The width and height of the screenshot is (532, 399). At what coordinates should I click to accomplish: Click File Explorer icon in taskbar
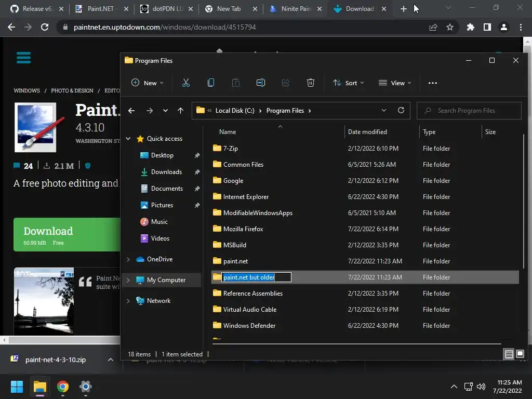(39, 387)
